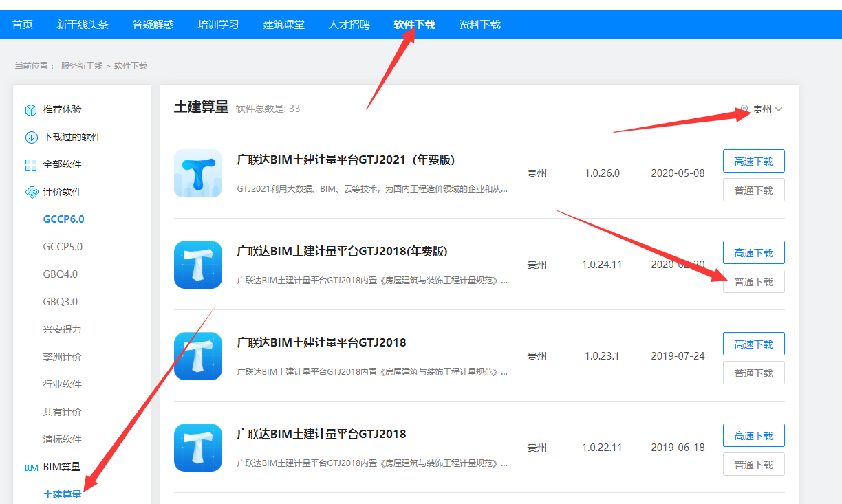Open the 答疑解惑 nav tab
842x504 pixels.
click(x=153, y=25)
